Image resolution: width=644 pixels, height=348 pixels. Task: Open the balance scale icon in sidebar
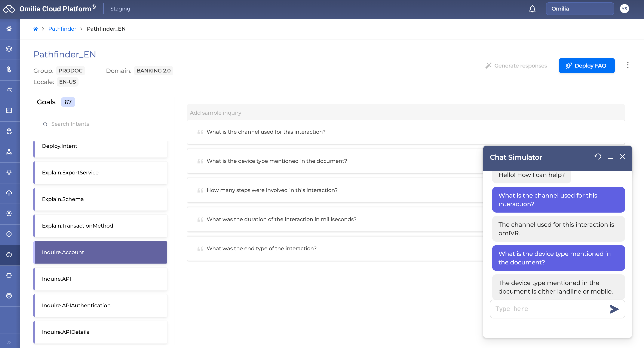pos(9,275)
